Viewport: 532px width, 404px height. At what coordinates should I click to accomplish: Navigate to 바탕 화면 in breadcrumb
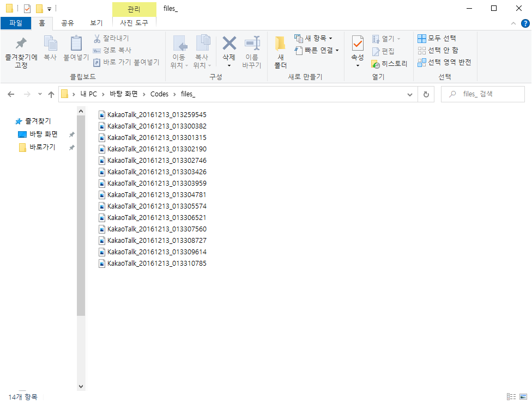tap(124, 94)
